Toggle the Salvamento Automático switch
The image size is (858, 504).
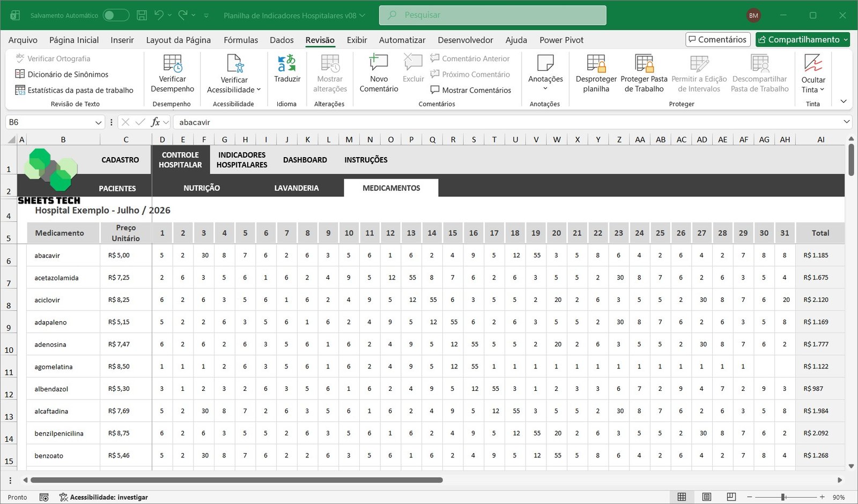click(116, 16)
